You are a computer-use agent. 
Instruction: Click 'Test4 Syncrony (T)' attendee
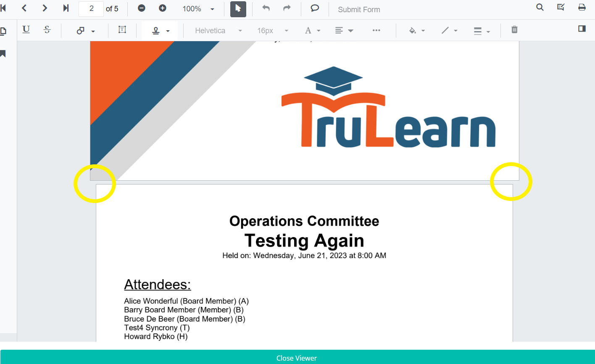157,327
